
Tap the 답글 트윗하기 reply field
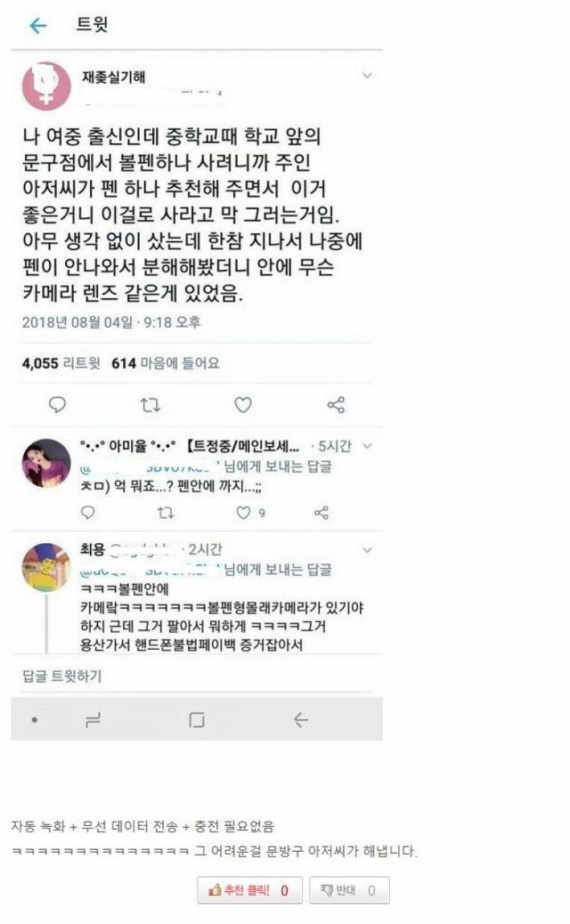(x=196, y=676)
